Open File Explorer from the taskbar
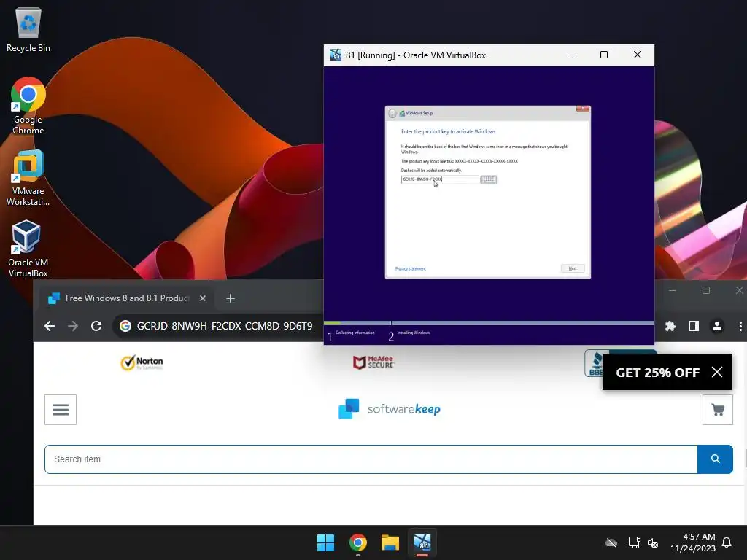 pyautogui.click(x=390, y=542)
